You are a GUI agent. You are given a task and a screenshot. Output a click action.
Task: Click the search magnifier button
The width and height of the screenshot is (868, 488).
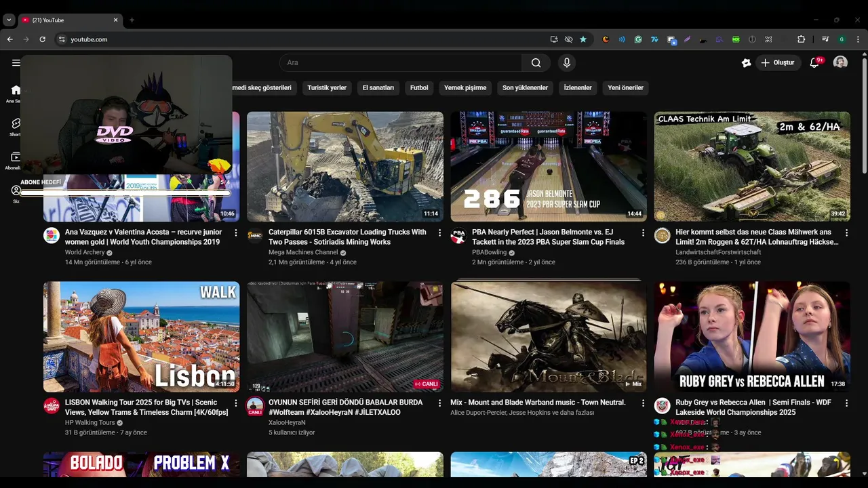[536, 63]
